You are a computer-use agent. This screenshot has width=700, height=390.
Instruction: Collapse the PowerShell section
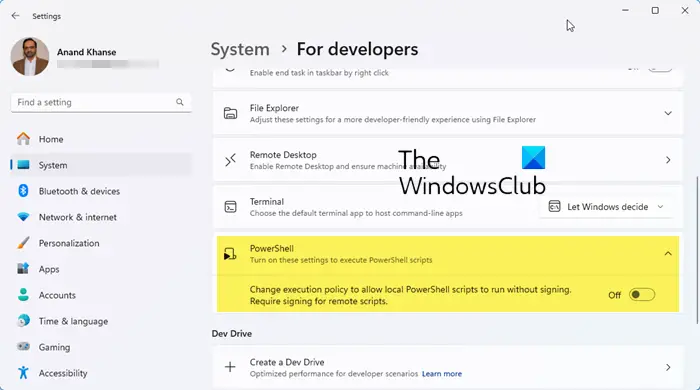click(x=668, y=253)
